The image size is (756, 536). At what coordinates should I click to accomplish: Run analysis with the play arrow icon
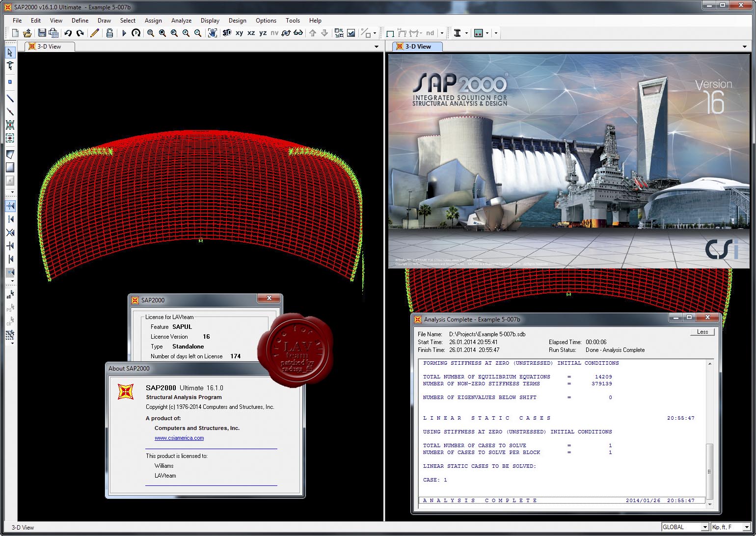click(x=124, y=33)
